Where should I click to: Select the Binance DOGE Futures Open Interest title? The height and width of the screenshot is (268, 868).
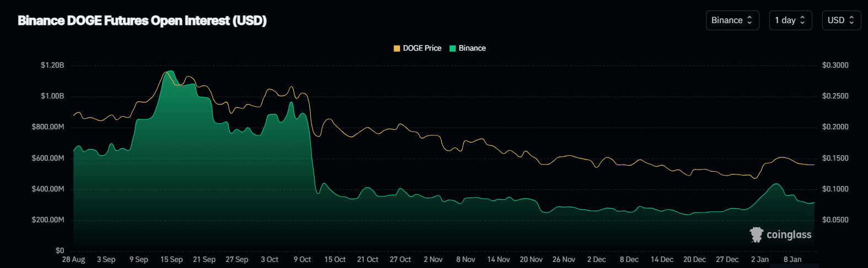point(142,21)
